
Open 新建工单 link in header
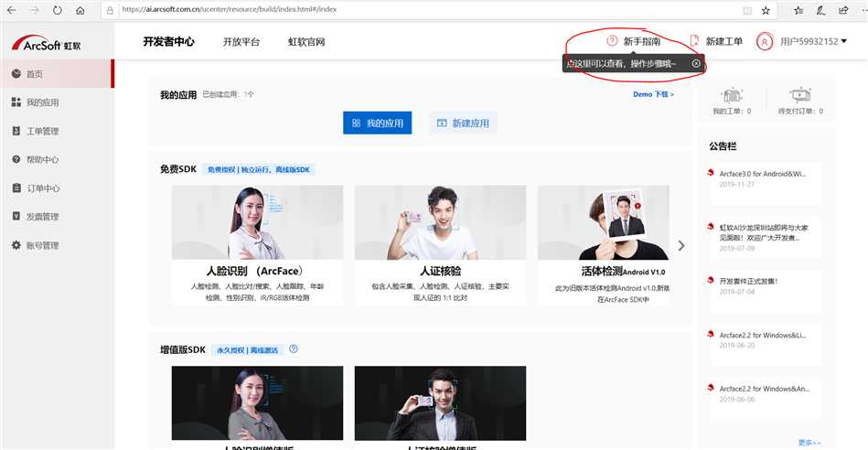724,41
